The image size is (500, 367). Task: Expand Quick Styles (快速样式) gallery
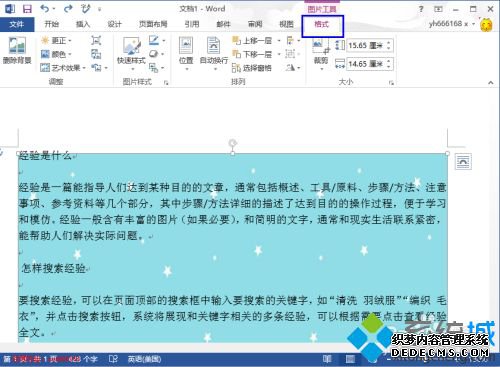pos(131,53)
